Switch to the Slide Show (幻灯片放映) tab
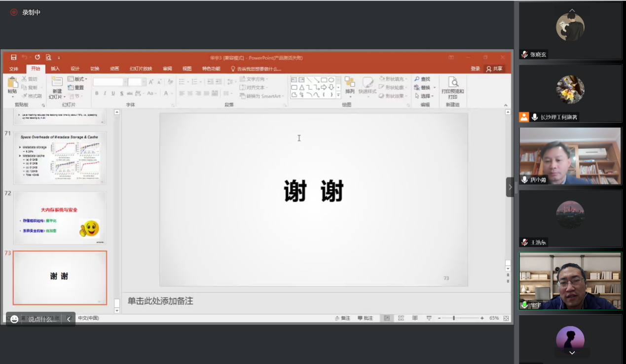626x364 pixels. point(141,69)
